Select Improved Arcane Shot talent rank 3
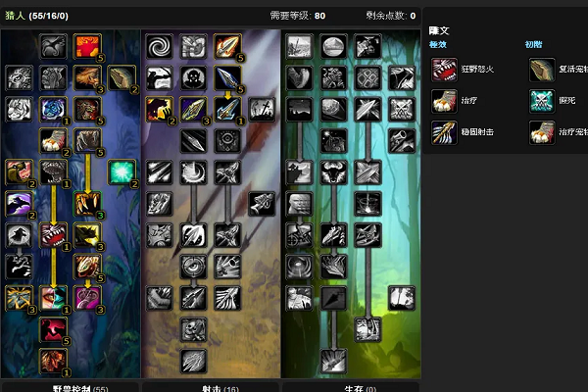This screenshot has height=392, width=588. [193, 109]
